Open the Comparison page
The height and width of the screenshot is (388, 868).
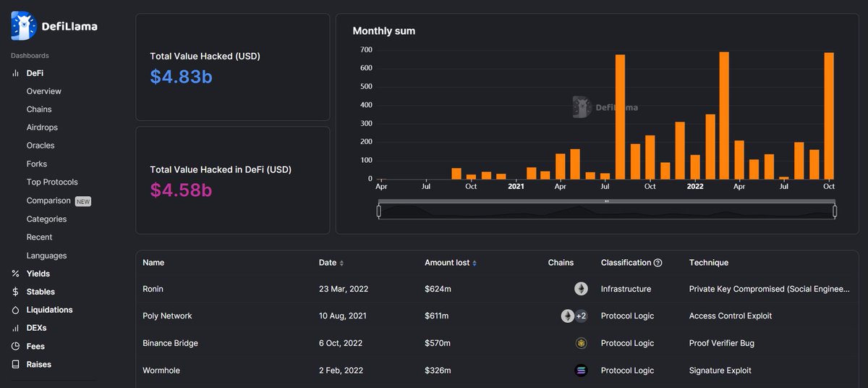(48, 201)
